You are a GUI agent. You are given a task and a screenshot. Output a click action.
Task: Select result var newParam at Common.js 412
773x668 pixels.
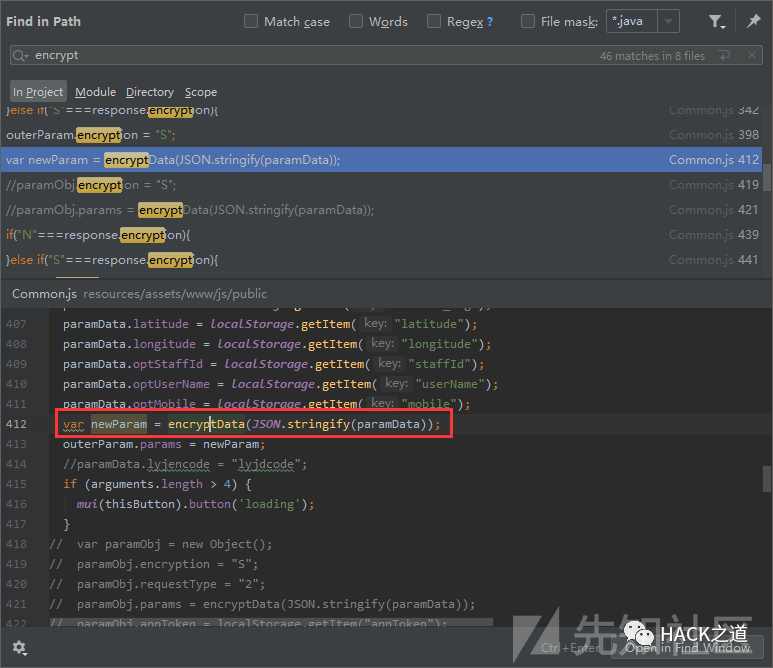tap(382, 160)
